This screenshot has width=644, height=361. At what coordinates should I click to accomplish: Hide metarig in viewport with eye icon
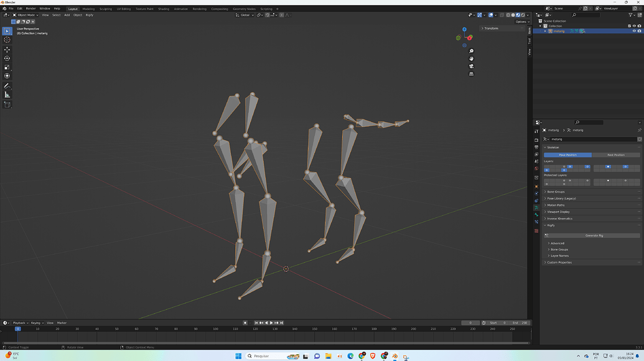[634, 30]
